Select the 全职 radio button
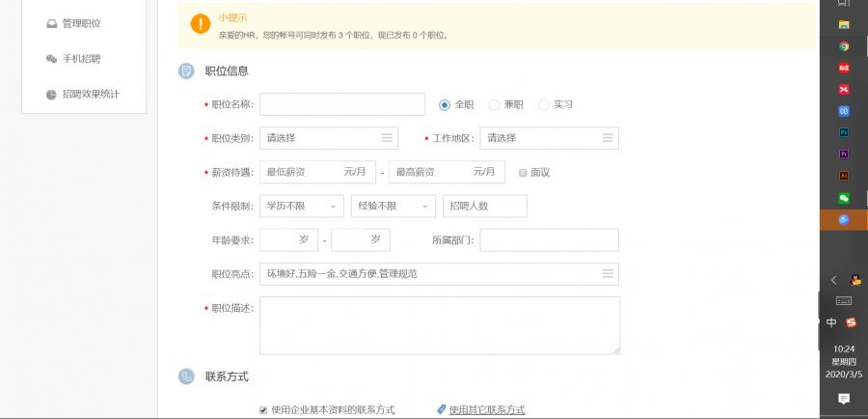The image size is (868, 419). (x=445, y=104)
